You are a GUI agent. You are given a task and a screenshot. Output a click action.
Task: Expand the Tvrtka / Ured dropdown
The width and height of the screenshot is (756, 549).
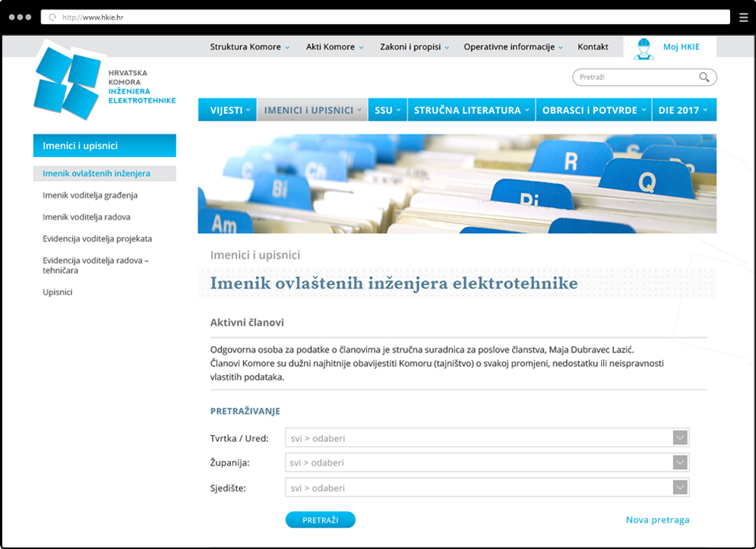click(680, 437)
